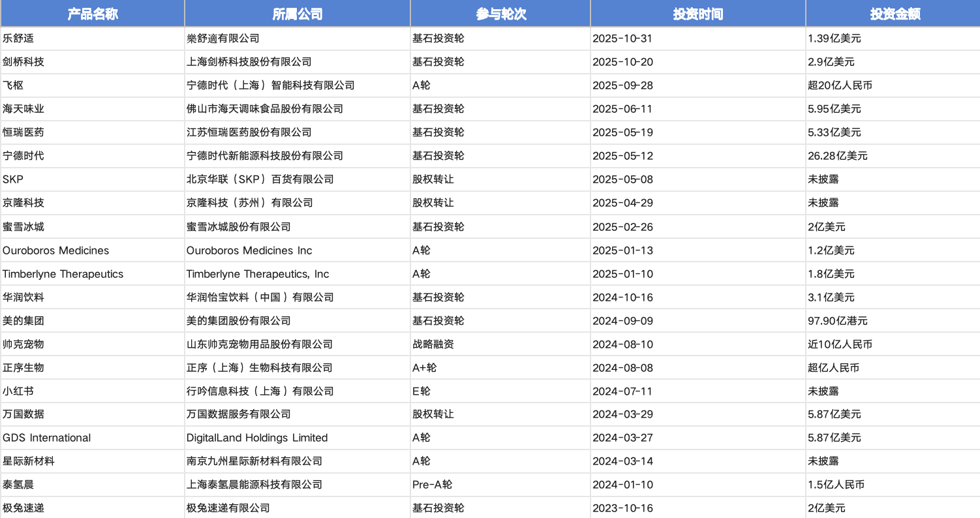Click the Ouroboros Medicines Inc company cell
Screen dimensions: 980x518
(x=249, y=251)
